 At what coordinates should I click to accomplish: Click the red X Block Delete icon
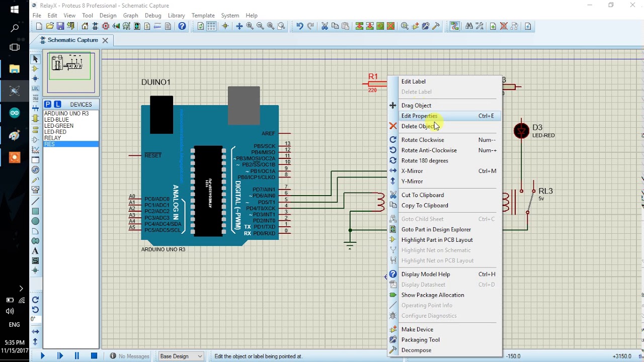(x=390, y=26)
